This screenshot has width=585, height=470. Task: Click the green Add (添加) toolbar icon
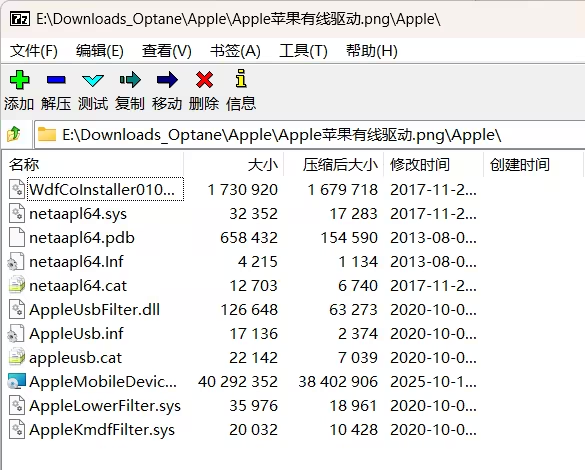point(19,79)
